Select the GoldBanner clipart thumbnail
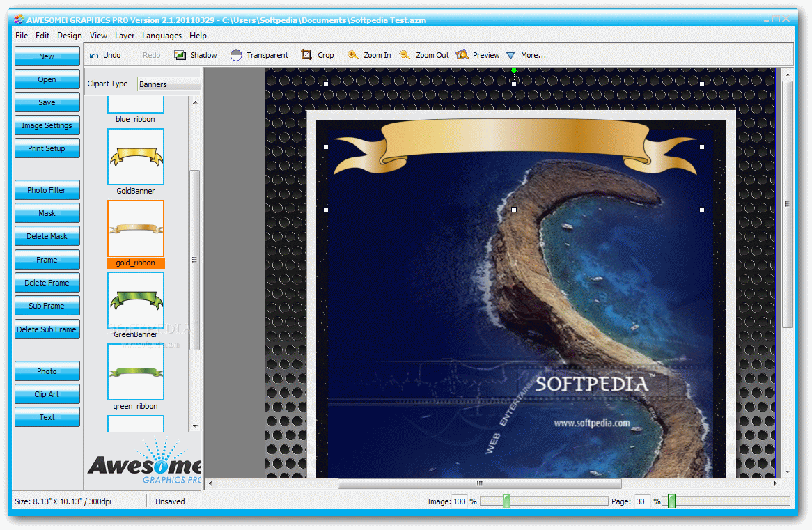 coord(136,157)
